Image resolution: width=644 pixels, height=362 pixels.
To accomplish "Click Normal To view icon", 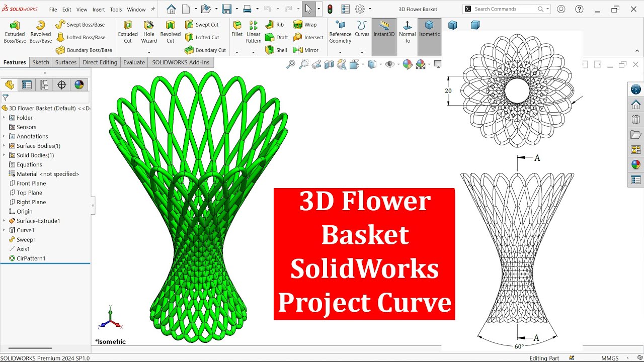I will pyautogui.click(x=407, y=32).
